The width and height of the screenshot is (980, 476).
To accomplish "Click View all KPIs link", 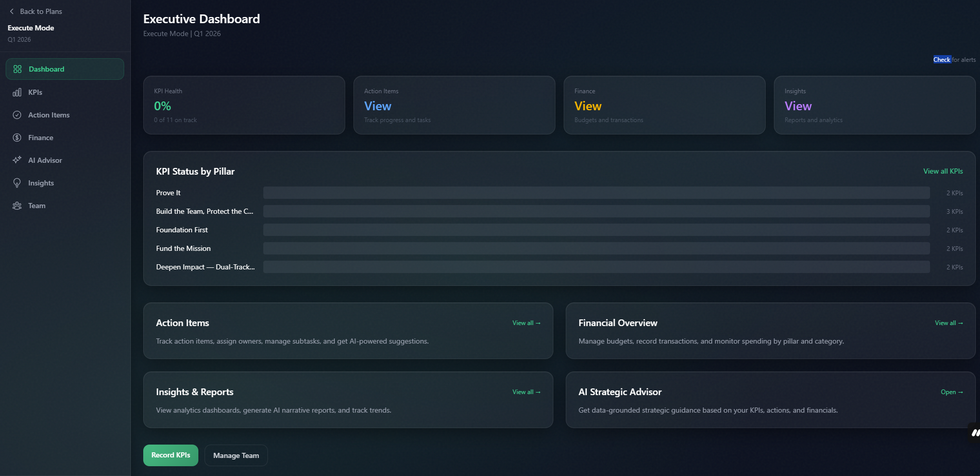I will [942, 171].
